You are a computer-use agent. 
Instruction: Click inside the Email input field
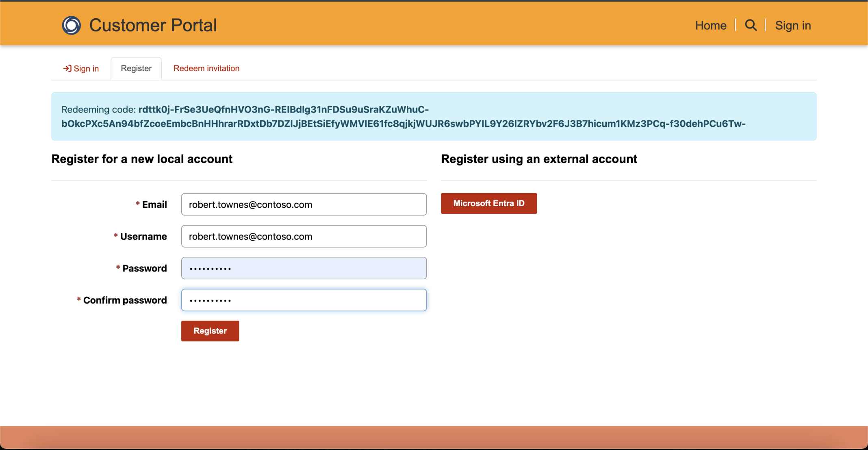pyautogui.click(x=304, y=204)
